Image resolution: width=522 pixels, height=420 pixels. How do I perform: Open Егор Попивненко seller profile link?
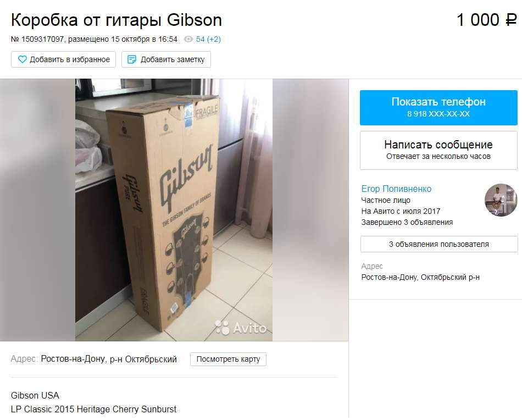pyautogui.click(x=396, y=189)
